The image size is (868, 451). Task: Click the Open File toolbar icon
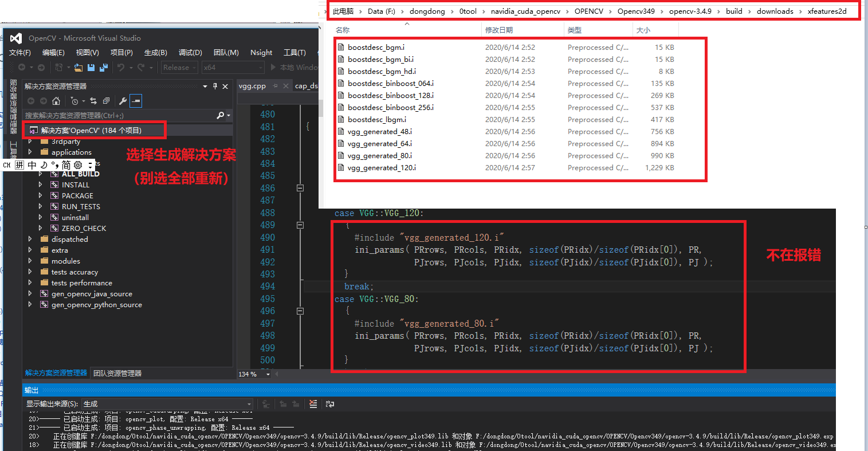point(78,68)
